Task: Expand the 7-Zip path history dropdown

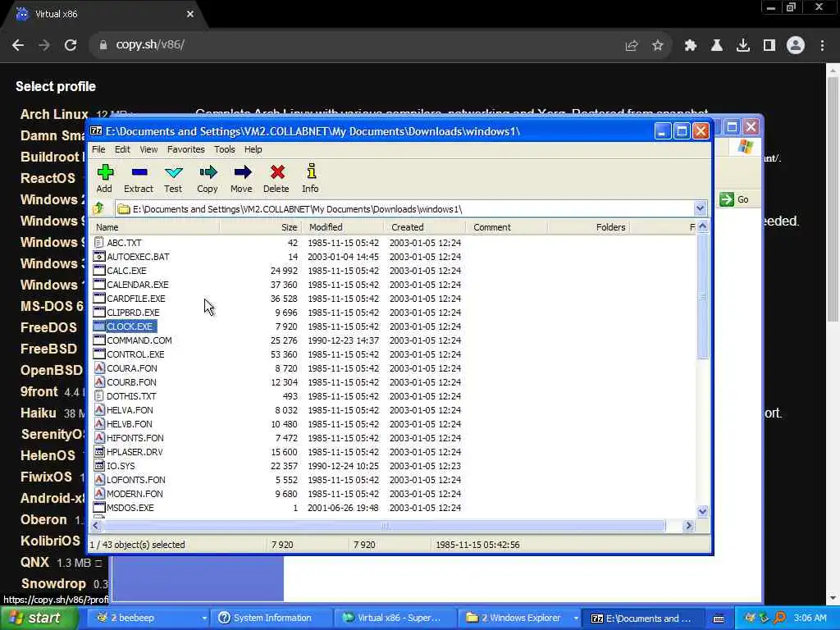Action: (x=700, y=209)
